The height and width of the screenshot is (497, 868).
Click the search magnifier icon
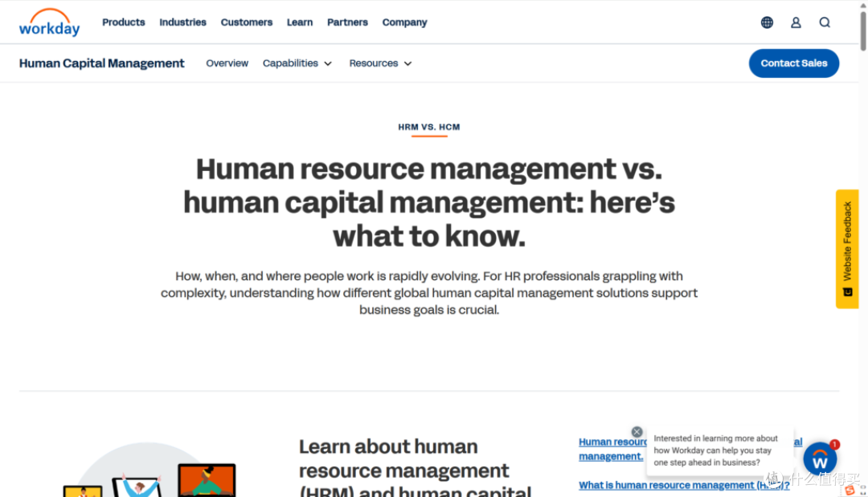click(x=825, y=22)
